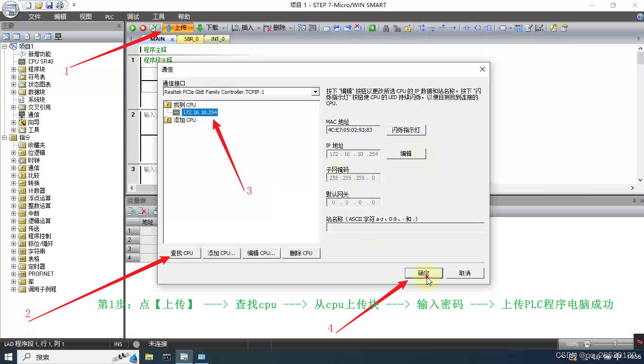Click the insert branch line icon
Image resolution: width=644 pixels, height=364 pixels.
421,28
